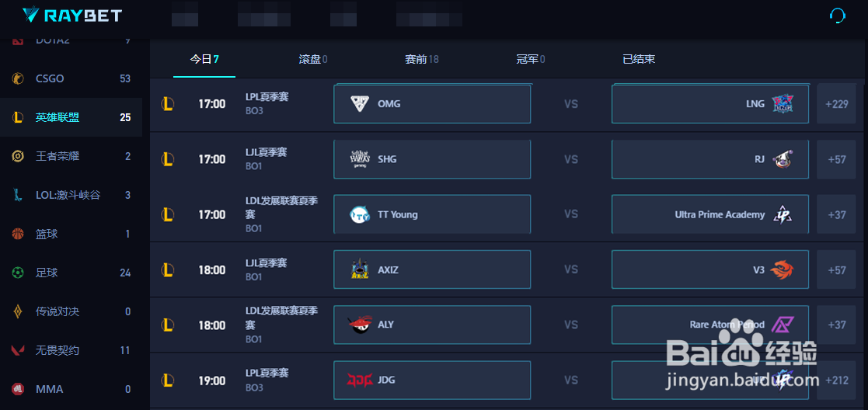Click the basketball icon in sidebar

17,234
